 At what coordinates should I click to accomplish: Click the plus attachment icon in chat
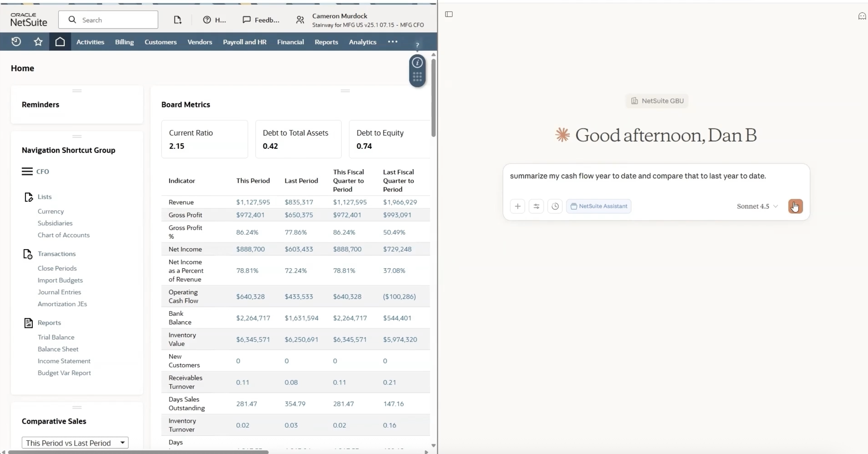(x=517, y=206)
